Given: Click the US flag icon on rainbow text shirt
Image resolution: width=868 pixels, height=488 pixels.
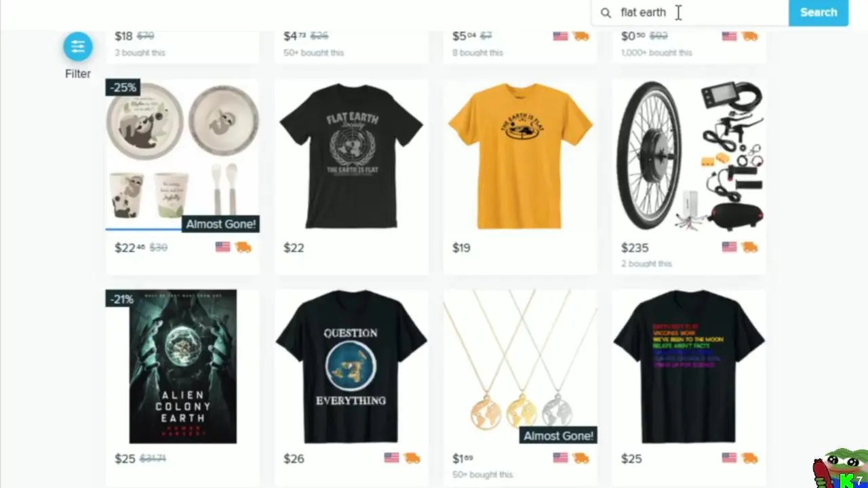Looking at the screenshot, I should [x=730, y=458].
